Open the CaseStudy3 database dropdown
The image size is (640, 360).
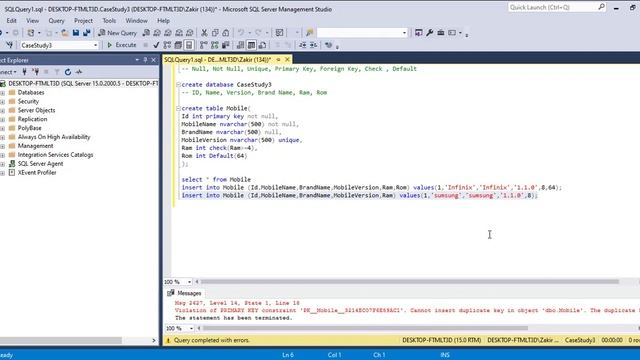[x=96, y=45]
